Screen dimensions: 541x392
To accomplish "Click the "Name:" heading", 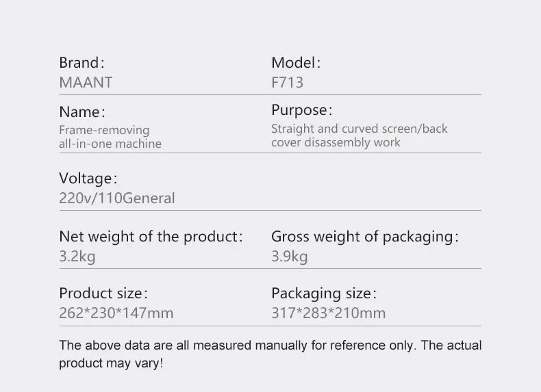I will pos(82,112).
